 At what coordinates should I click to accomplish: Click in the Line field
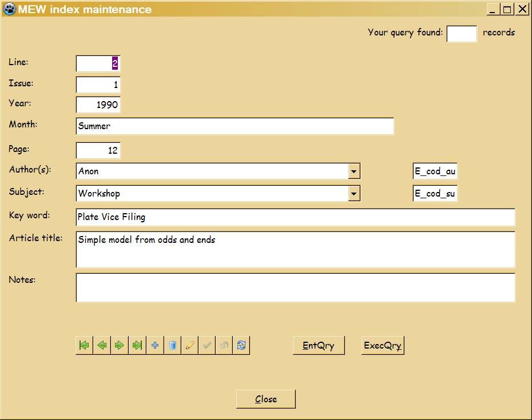98,63
